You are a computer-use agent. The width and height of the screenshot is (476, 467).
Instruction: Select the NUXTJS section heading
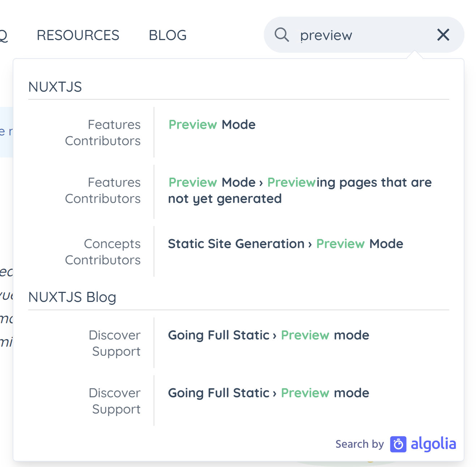pyautogui.click(x=55, y=87)
